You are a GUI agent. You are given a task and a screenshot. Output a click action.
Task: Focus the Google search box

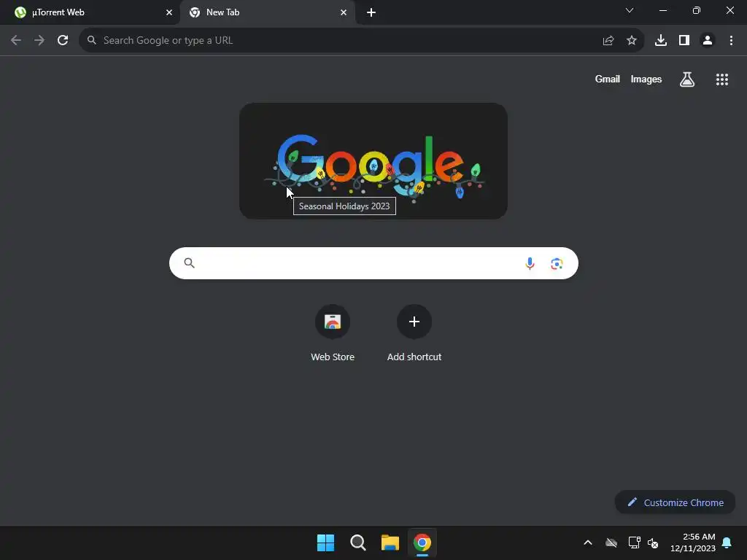pyautogui.click(x=373, y=263)
